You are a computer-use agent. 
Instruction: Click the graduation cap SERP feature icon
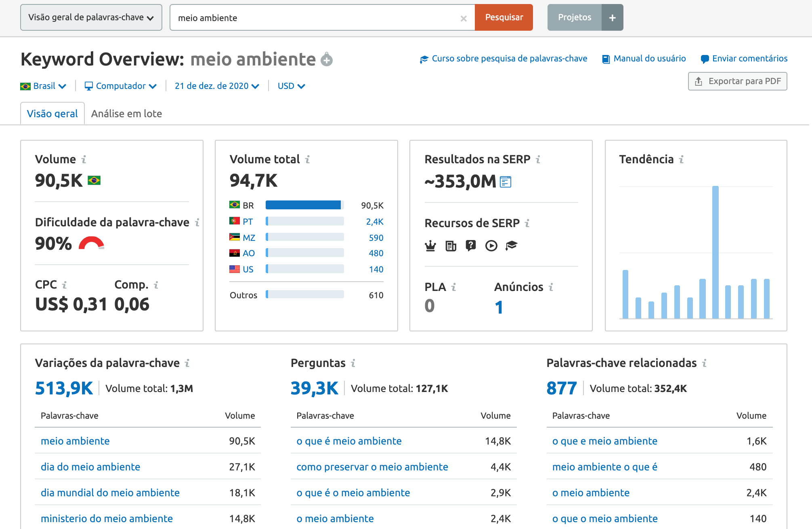point(511,245)
